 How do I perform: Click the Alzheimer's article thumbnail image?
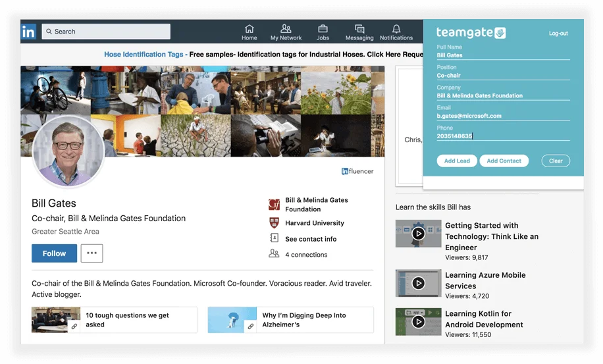coord(232,320)
